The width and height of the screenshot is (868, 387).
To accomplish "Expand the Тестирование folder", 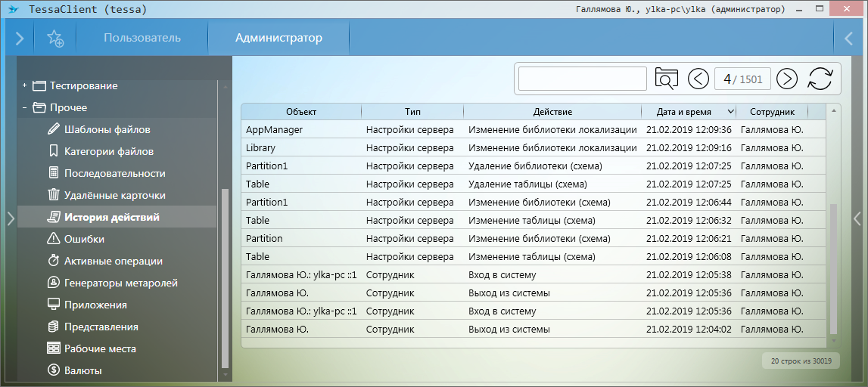I will (x=25, y=85).
